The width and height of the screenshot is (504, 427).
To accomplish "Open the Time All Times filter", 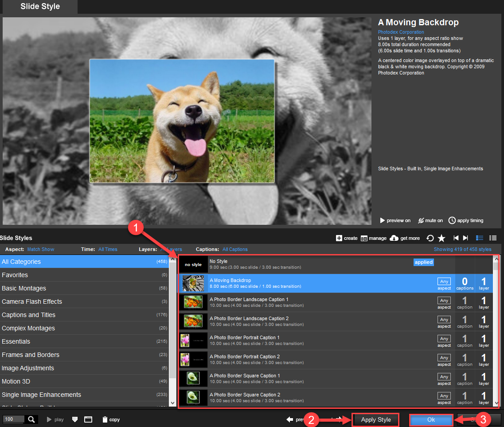I will tap(108, 249).
